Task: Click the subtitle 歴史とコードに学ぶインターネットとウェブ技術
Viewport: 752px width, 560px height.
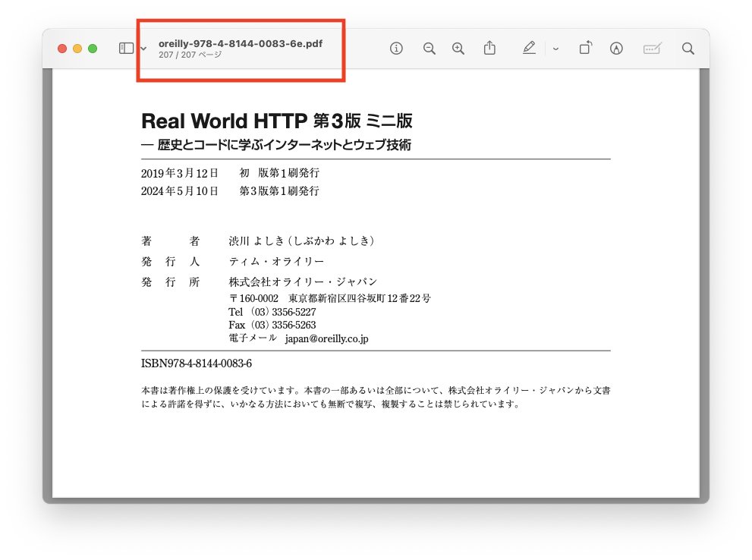Action: click(284, 145)
